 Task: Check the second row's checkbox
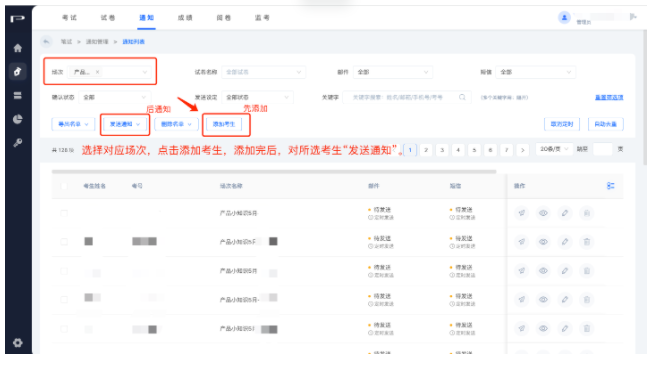(64, 242)
